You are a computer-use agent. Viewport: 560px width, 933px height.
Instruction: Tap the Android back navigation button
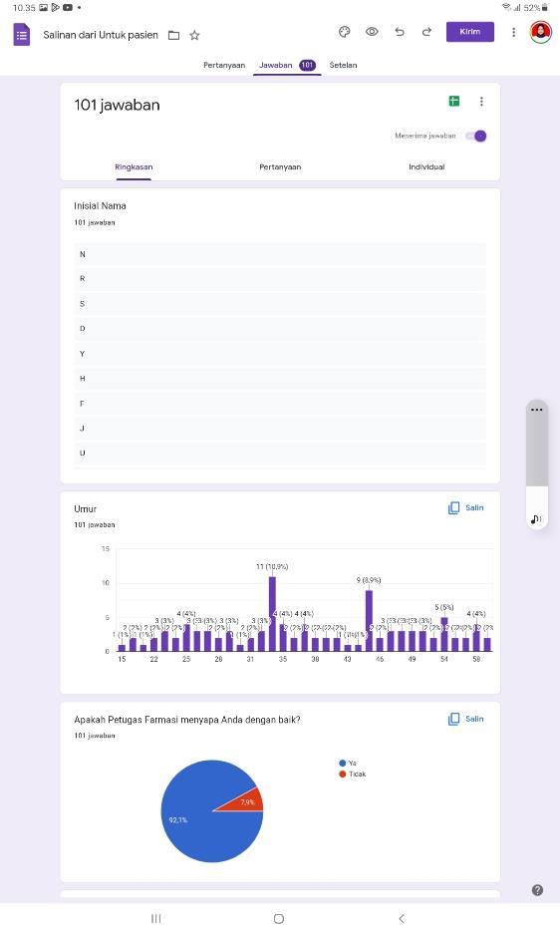402,918
